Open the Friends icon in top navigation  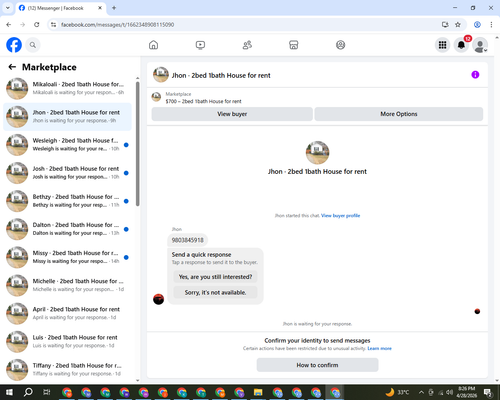click(247, 45)
